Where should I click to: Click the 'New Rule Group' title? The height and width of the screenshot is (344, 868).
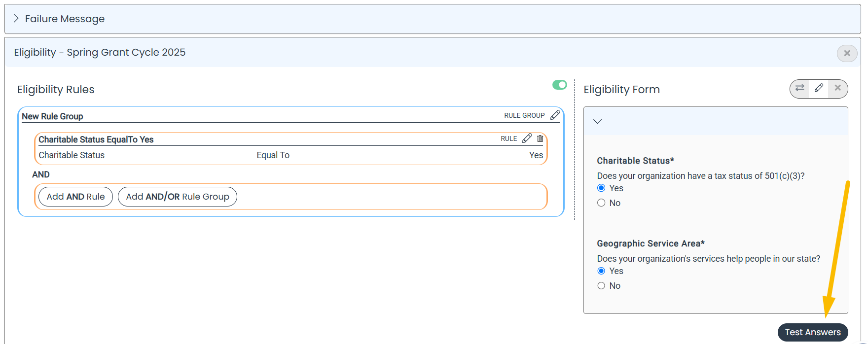pos(52,116)
